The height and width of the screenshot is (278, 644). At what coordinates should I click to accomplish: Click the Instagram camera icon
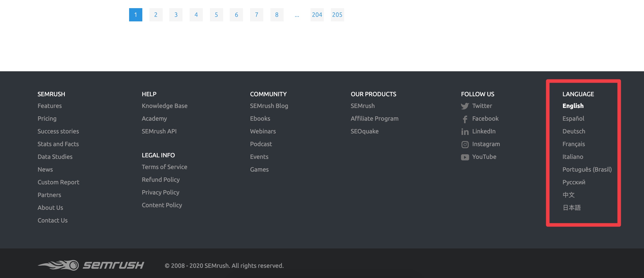coord(465,145)
